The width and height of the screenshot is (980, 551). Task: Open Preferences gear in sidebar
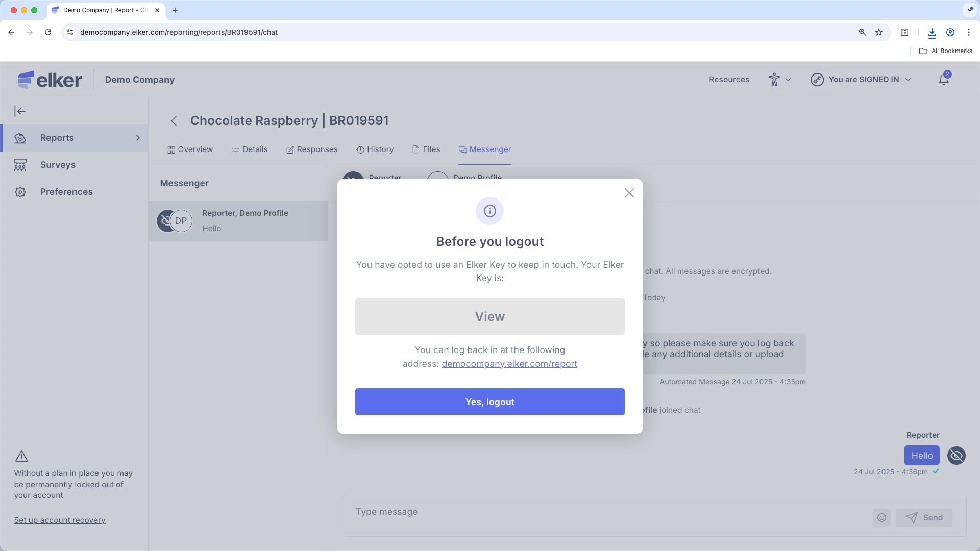[20, 192]
